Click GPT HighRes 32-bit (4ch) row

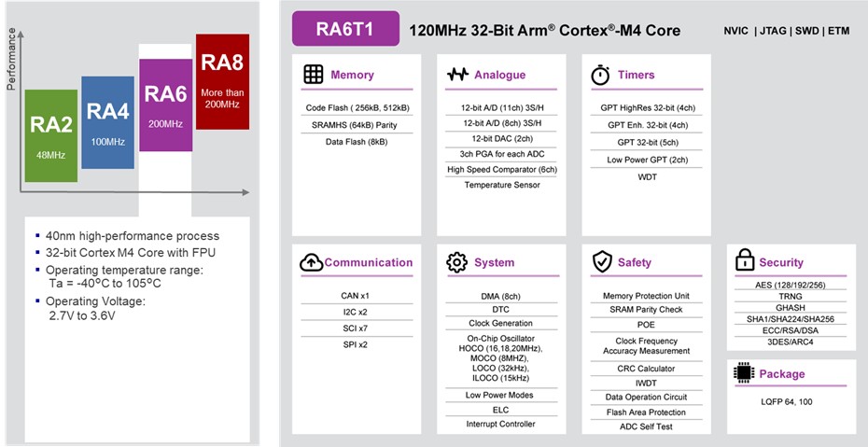[647, 108]
